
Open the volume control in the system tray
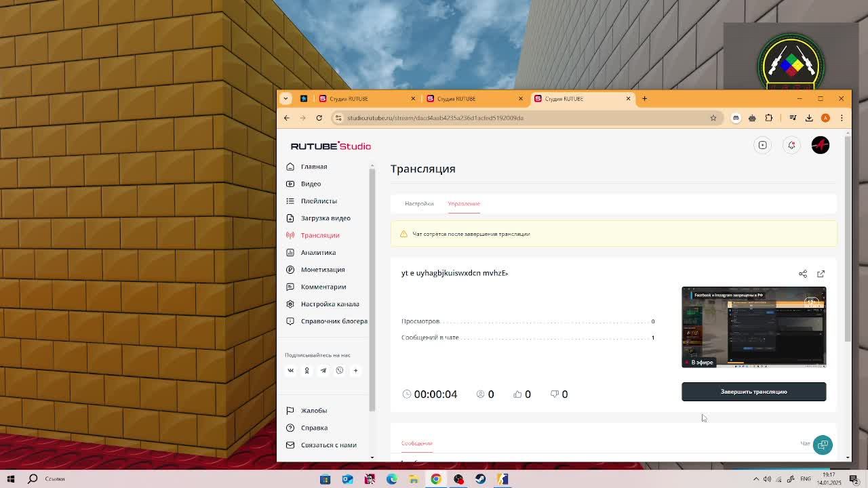767,479
